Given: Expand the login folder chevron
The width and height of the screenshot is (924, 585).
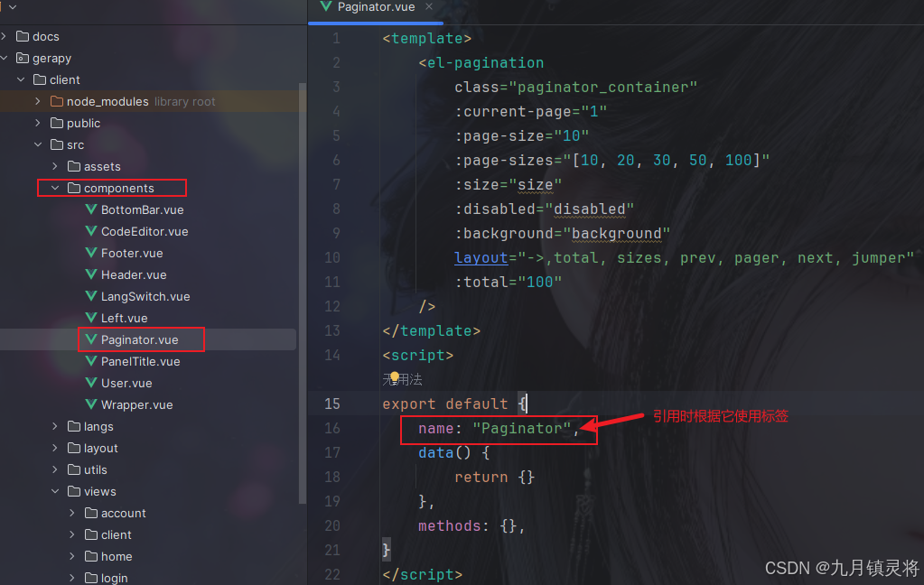Looking at the screenshot, I should 72,578.
